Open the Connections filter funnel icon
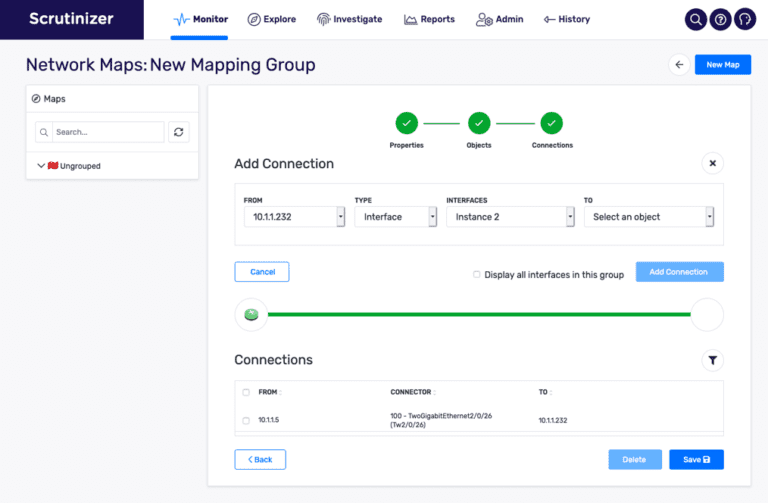Viewport: 768px width, 503px height. point(713,360)
